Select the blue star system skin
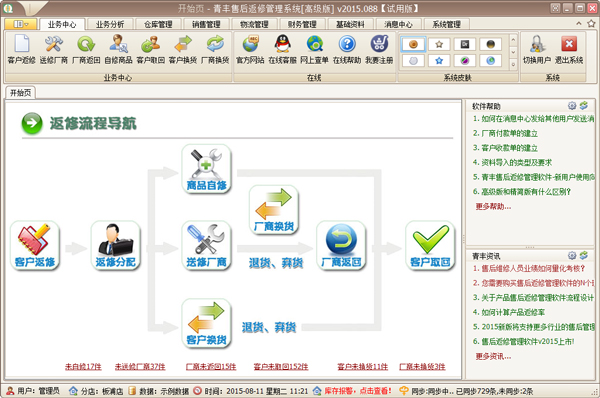The width and height of the screenshot is (600, 398). 439,60
